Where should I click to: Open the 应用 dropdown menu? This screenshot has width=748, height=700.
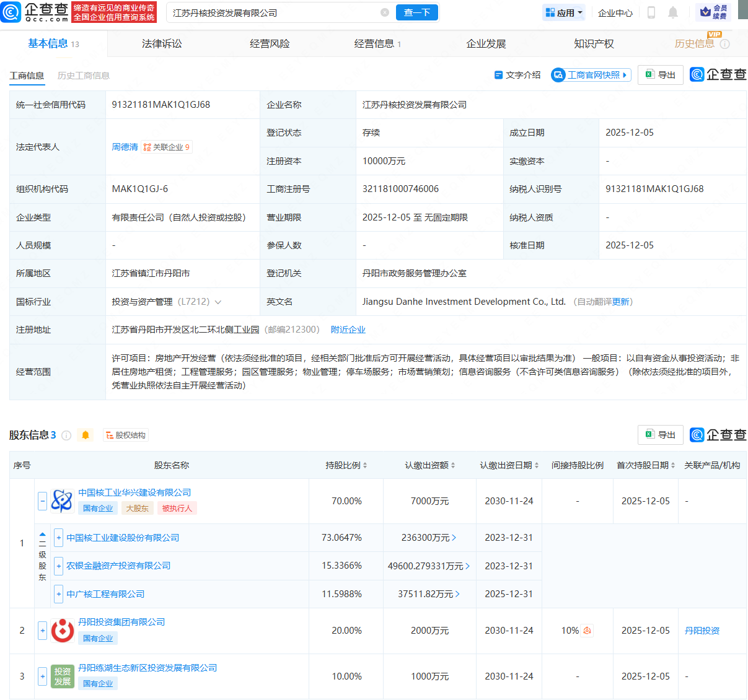(x=563, y=12)
